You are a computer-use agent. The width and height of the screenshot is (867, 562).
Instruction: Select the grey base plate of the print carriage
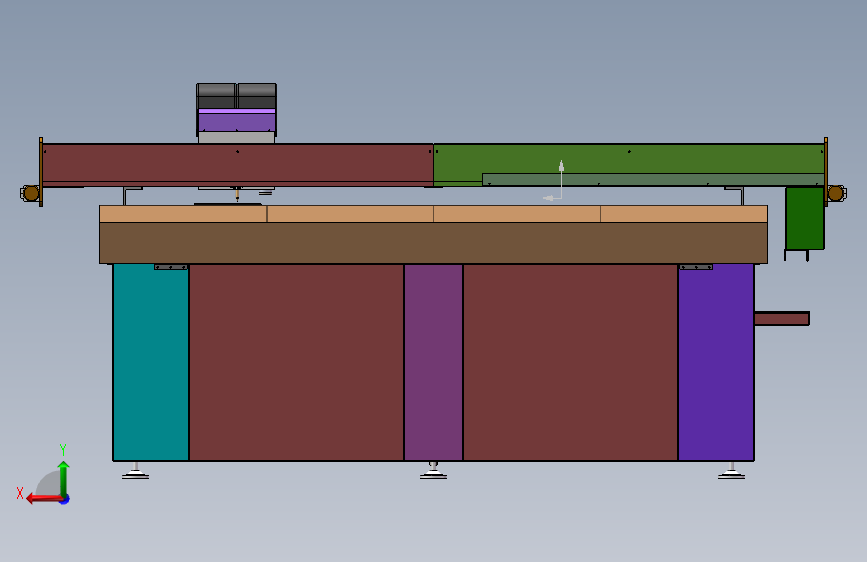(x=237, y=138)
